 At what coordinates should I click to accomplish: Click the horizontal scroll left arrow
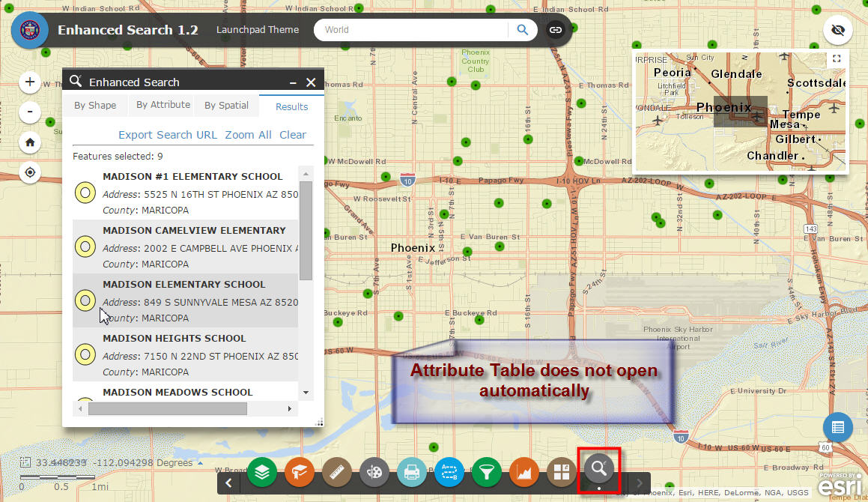click(80, 409)
